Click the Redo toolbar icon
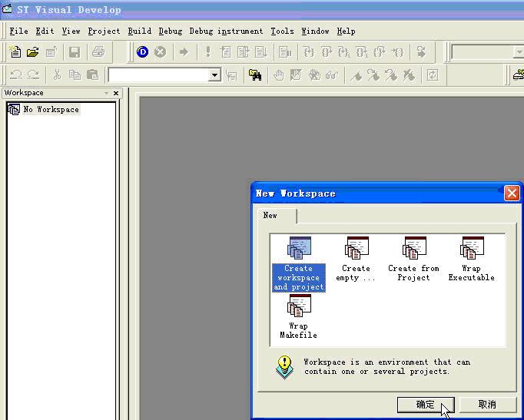This screenshot has width=524, height=420. (x=33, y=74)
